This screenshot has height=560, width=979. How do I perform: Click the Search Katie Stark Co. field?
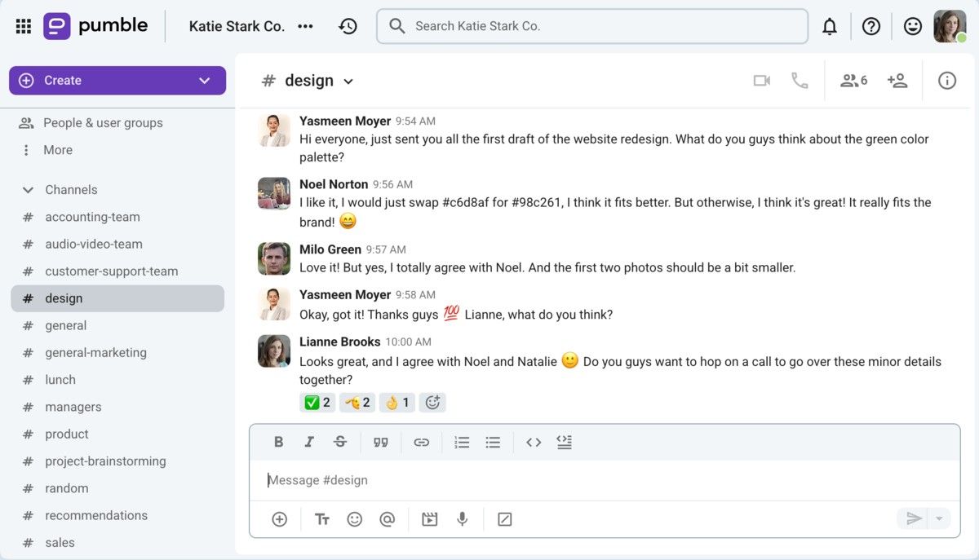pos(592,26)
